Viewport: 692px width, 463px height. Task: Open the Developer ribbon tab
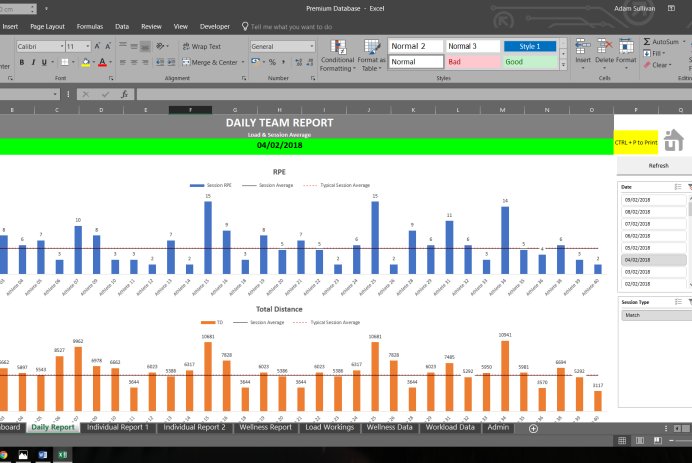pos(214,26)
